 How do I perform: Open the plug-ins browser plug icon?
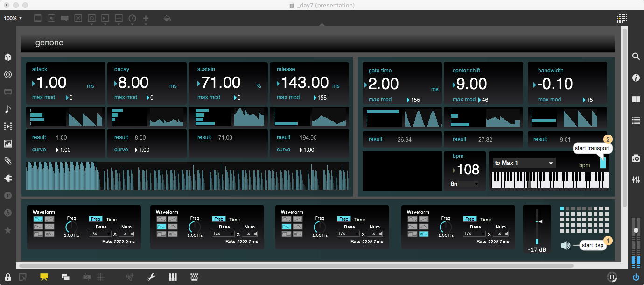tap(8, 178)
